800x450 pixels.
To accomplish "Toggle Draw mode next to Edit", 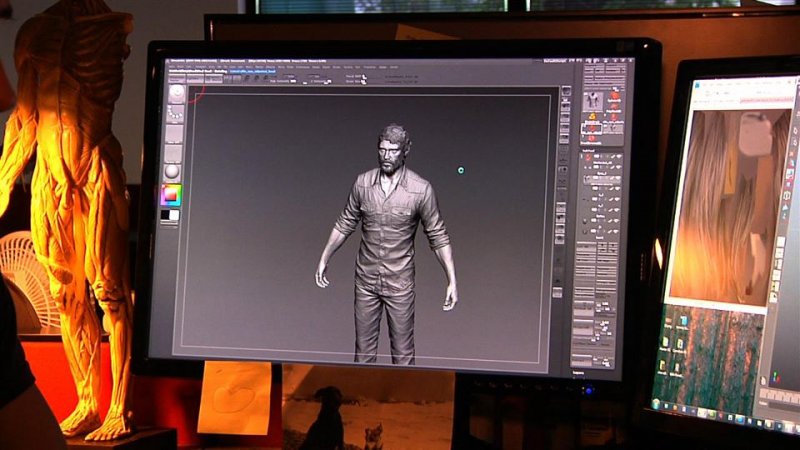I will [237, 79].
